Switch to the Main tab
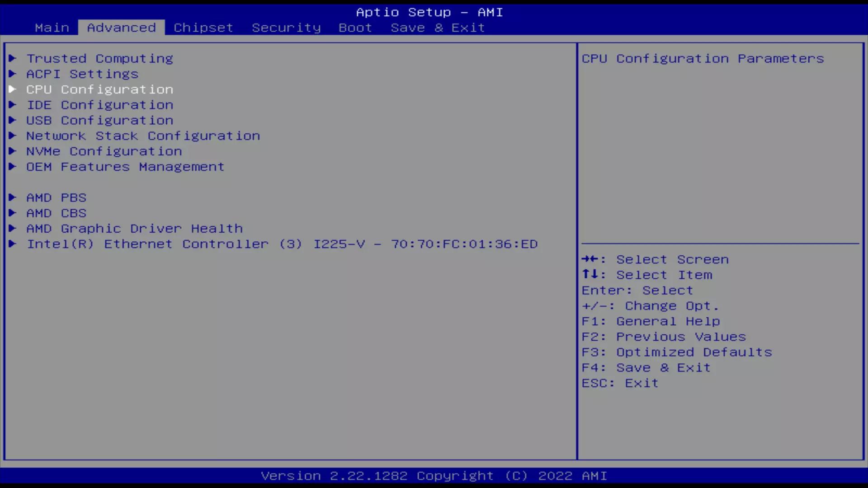 [x=52, y=28]
